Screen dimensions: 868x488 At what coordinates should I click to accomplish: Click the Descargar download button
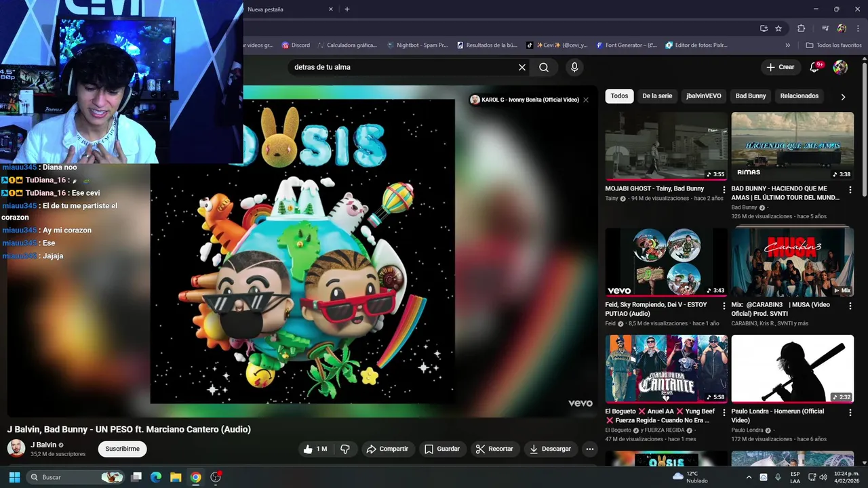coord(551,449)
